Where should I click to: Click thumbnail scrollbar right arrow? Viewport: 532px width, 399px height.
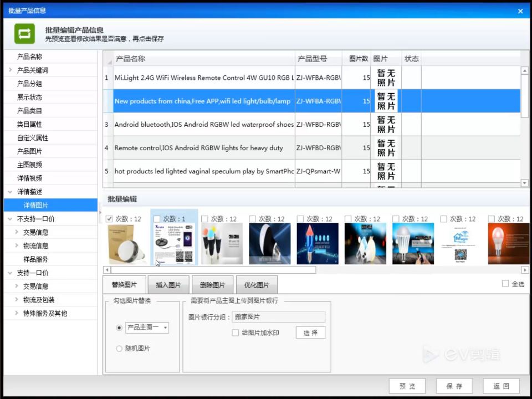(525, 270)
